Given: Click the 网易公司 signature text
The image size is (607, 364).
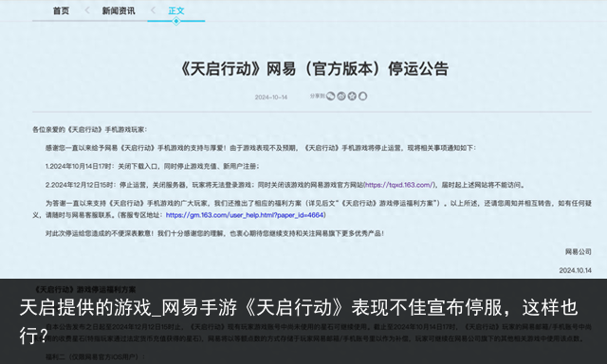Looking at the screenshot, I should [x=578, y=252].
